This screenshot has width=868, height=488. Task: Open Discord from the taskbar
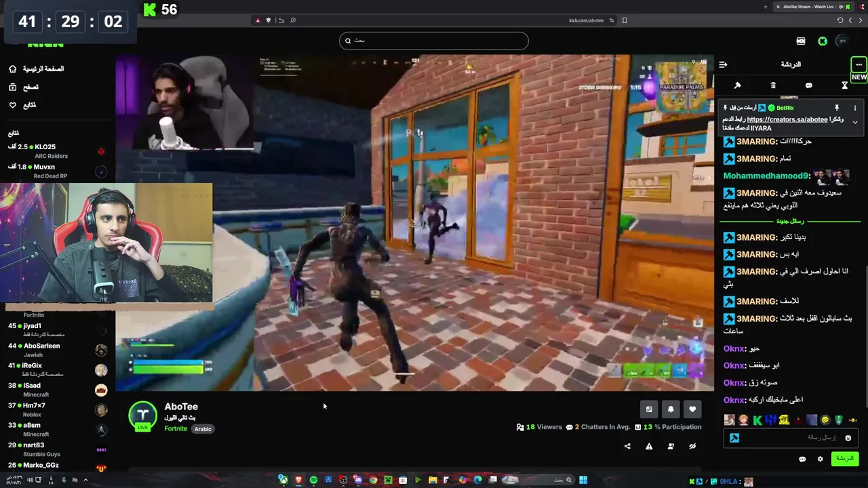[x=358, y=480]
